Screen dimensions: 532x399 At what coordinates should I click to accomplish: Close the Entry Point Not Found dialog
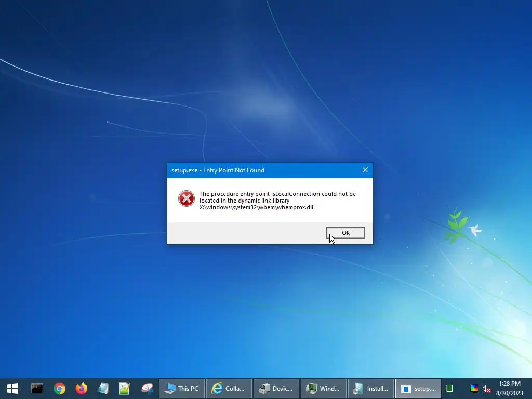365,170
